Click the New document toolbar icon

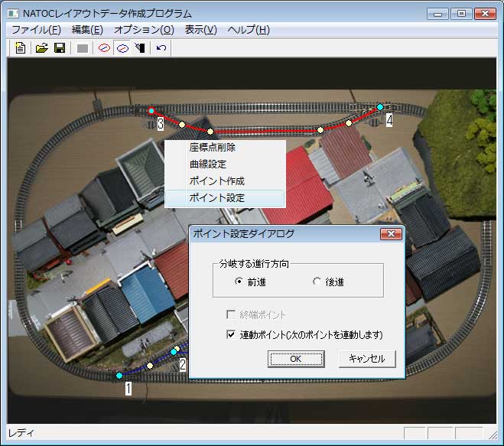(20, 48)
